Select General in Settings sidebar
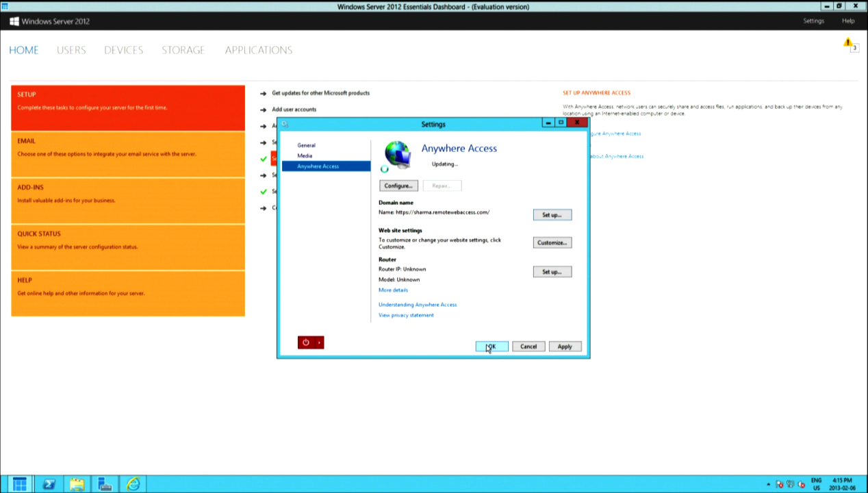Image resolution: width=868 pixels, height=493 pixels. [x=306, y=145]
